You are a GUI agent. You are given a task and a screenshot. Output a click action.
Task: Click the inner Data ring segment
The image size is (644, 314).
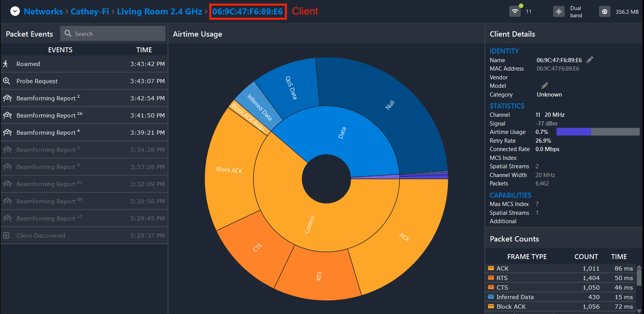coord(342,132)
